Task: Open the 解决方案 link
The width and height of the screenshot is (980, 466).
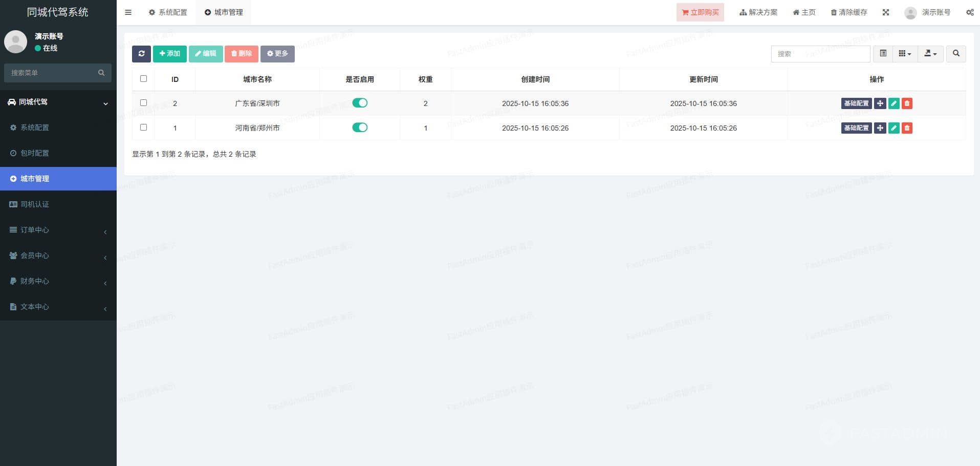Action: tap(758, 12)
